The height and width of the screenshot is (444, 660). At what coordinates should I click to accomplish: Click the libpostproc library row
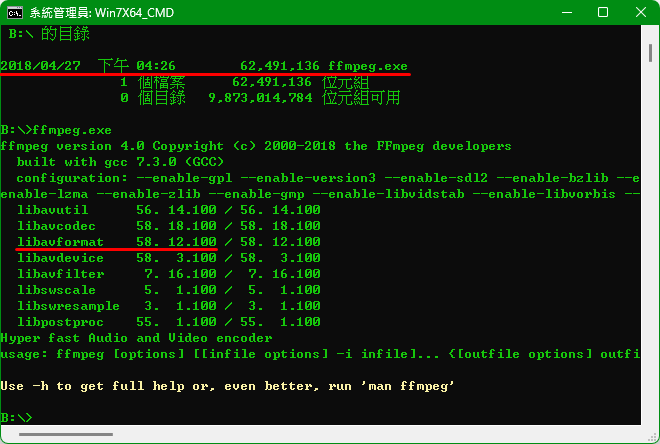click(x=169, y=322)
